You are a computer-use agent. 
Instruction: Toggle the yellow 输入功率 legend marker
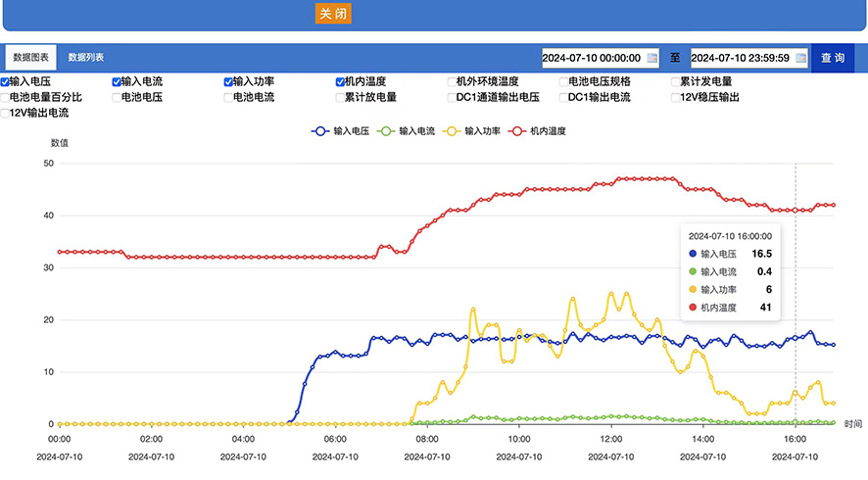click(x=452, y=131)
